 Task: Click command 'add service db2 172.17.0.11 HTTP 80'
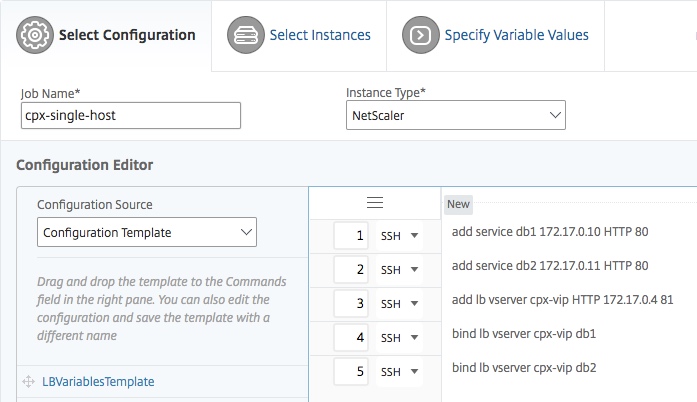tap(550, 265)
